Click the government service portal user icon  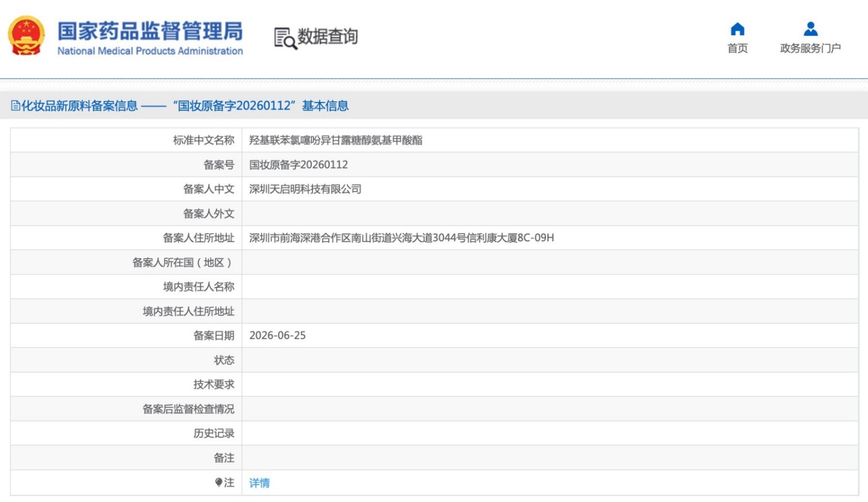click(x=810, y=29)
